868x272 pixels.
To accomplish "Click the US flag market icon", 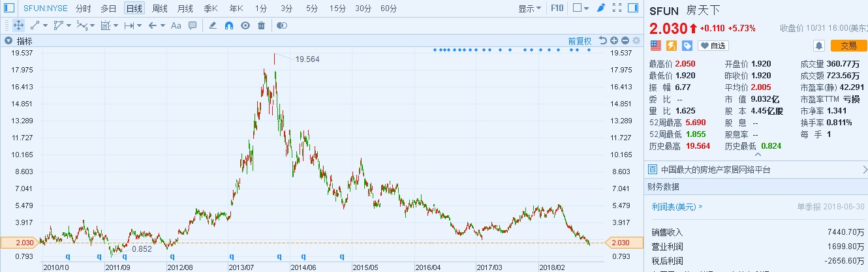I will point(655,45).
